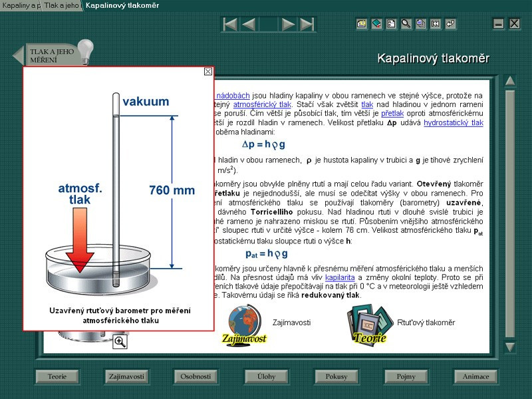The width and height of the screenshot is (532, 399).
Task: Click the Zajímavost globe icon
Action: tap(245, 325)
